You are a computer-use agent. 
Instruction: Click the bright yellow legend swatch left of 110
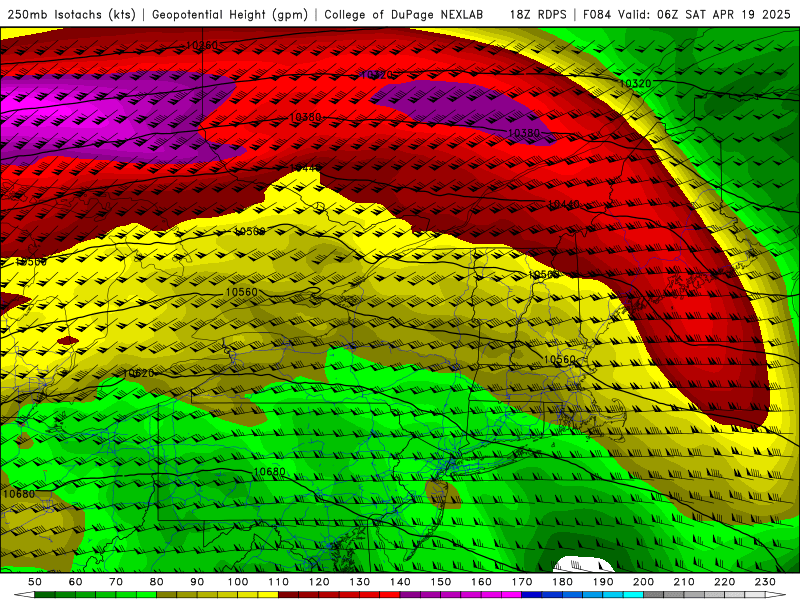268,595
